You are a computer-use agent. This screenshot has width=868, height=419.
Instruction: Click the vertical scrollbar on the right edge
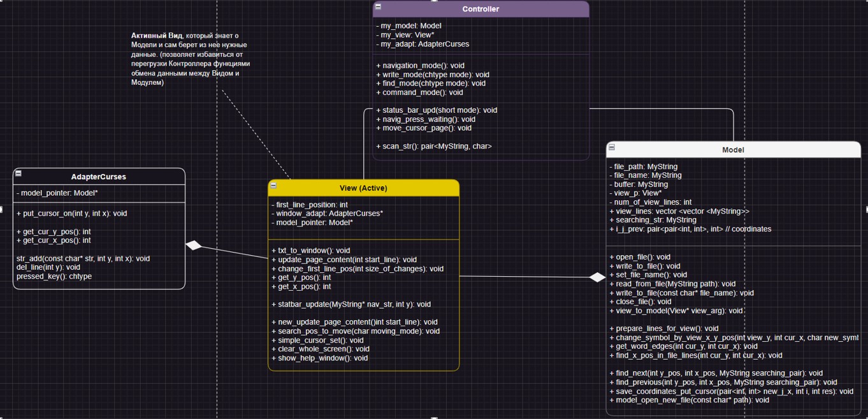click(x=865, y=210)
